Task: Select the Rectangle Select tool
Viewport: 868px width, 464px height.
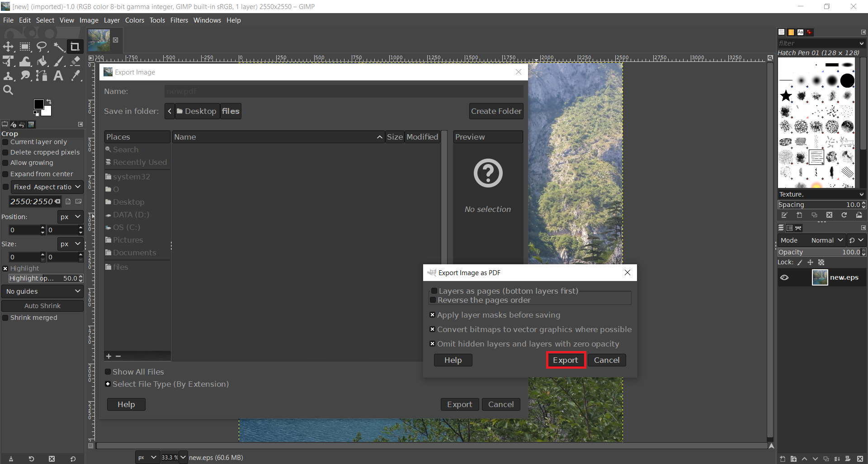Action: tap(25, 47)
